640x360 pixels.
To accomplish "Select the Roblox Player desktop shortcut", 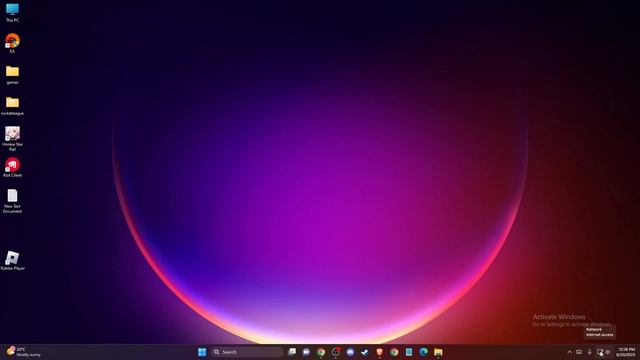I will pyautogui.click(x=12, y=260).
